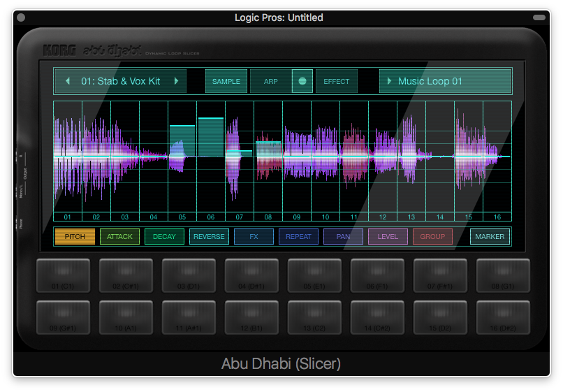Toggle the MARKER button
The height and width of the screenshot is (392, 563).
pyautogui.click(x=490, y=236)
